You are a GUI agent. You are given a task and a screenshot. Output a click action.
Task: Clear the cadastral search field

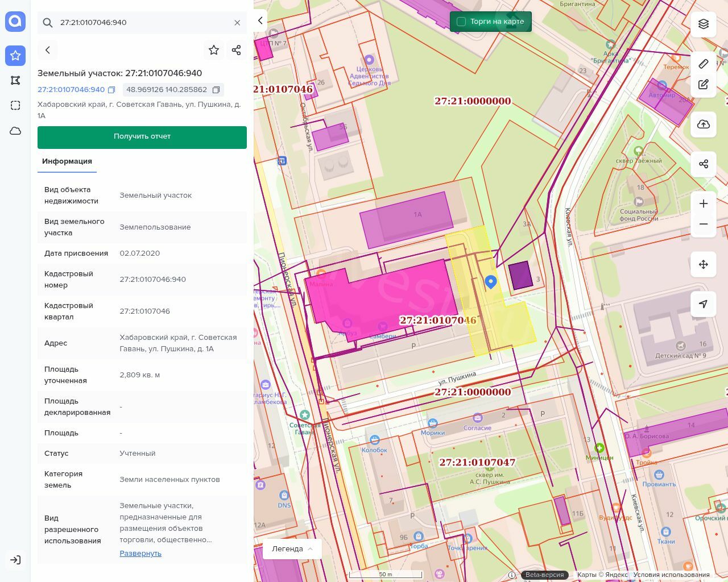pos(237,23)
